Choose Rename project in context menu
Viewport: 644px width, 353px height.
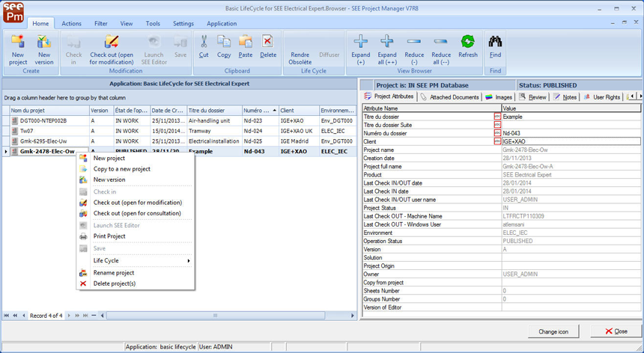coord(114,273)
